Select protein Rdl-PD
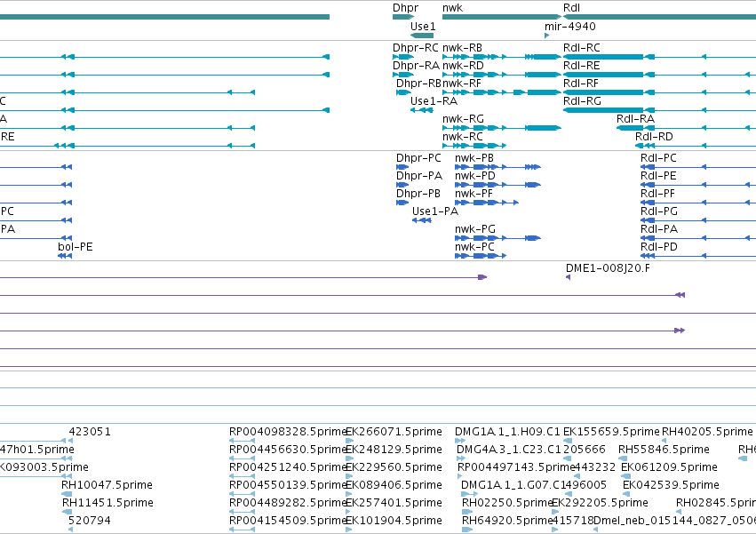 [698, 256]
